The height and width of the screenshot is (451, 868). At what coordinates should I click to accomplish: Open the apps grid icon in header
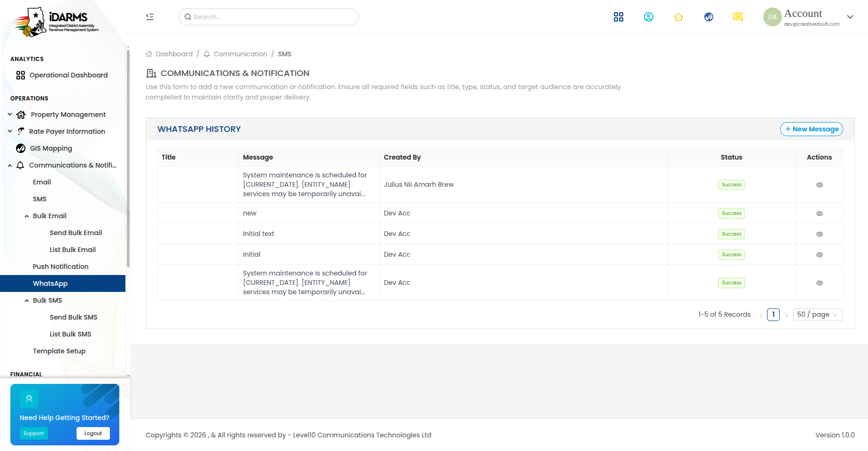(619, 17)
